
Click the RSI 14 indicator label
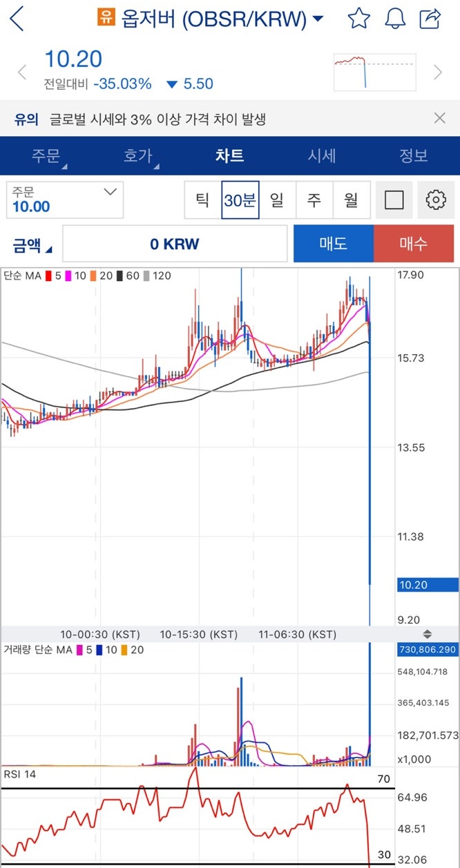(x=20, y=774)
